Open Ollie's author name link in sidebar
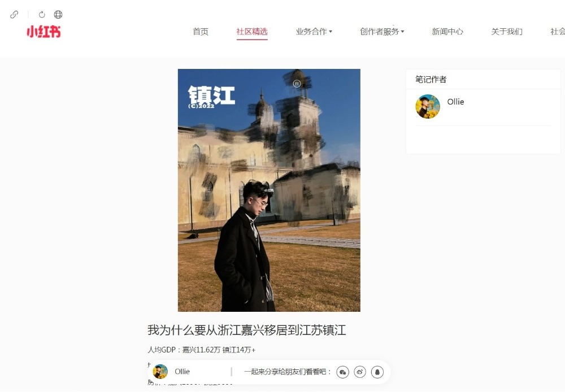Screen dimensions: 565x392 pos(455,102)
